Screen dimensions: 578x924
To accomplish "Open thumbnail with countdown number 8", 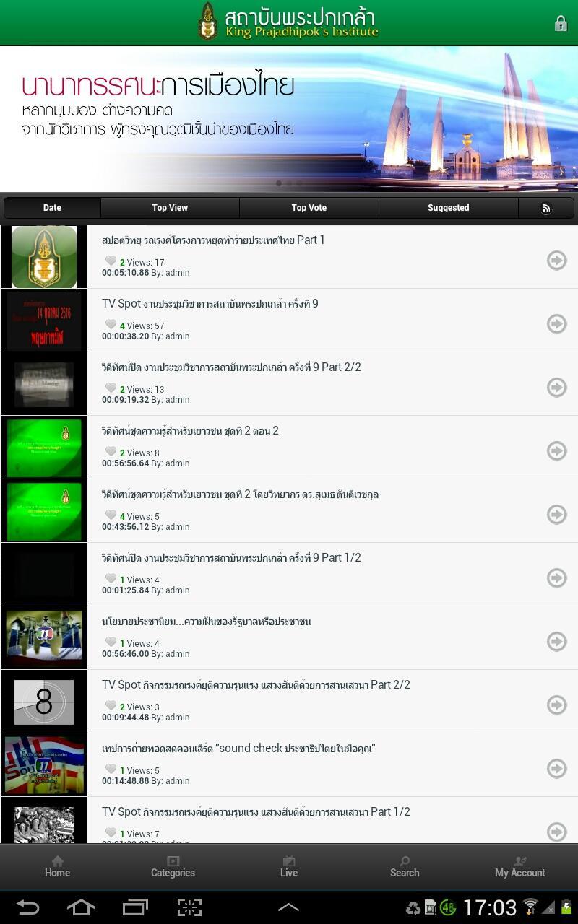I will [x=44, y=702].
